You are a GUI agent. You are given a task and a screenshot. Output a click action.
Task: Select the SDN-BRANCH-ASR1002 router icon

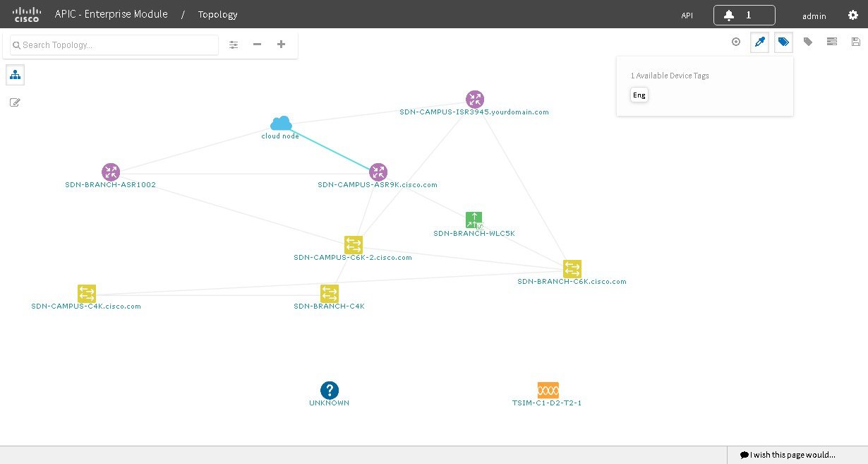click(x=111, y=172)
